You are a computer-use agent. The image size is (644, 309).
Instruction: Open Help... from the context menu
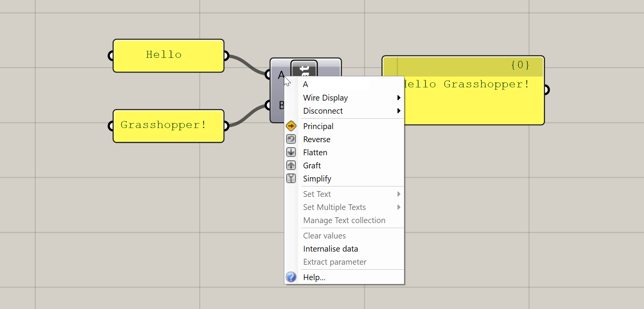pyautogui.click(x=344, y=277)
